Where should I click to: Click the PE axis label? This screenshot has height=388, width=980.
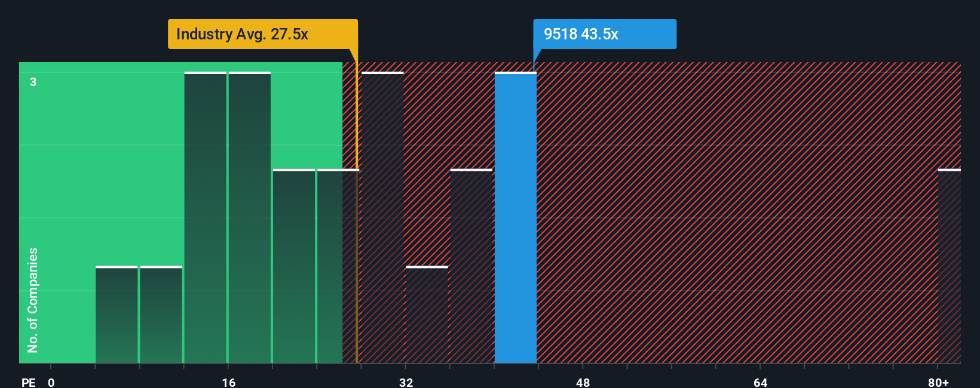click(28, 382)
